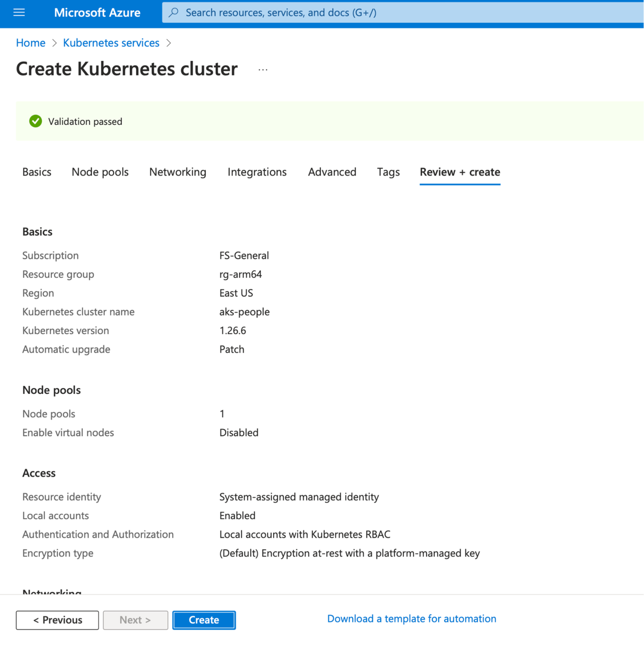
Task: Select the Networking tab
Action: point(178,172)
